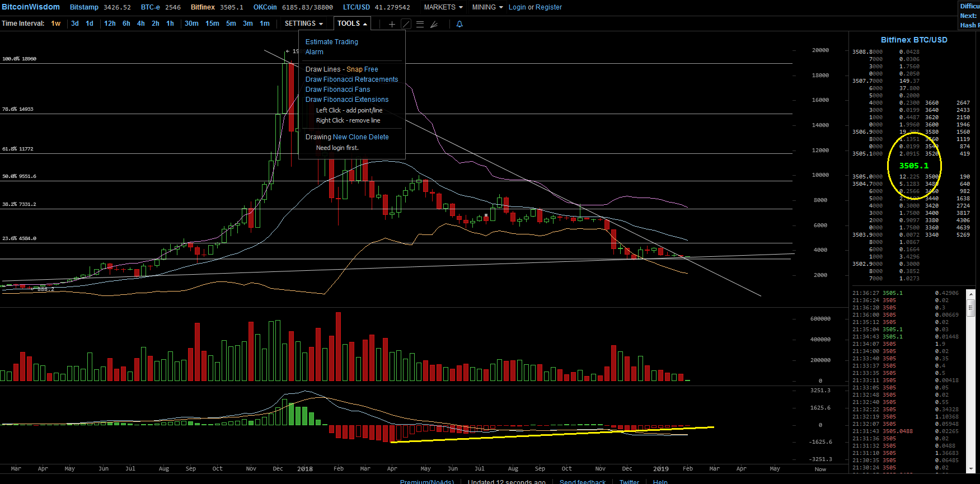
Task: Click the 2019 label on the time axis
Action: click(661, 469)
